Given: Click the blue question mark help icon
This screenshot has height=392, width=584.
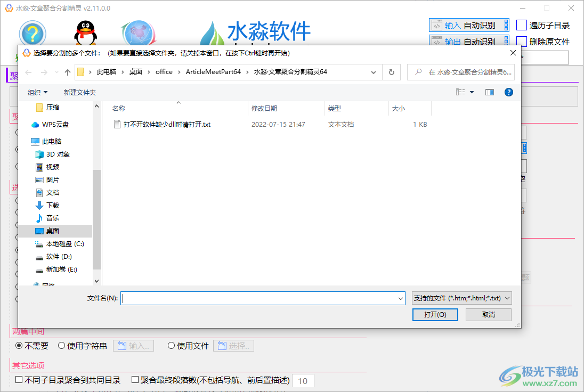Looking at the screenshot, I should (33, 33).
